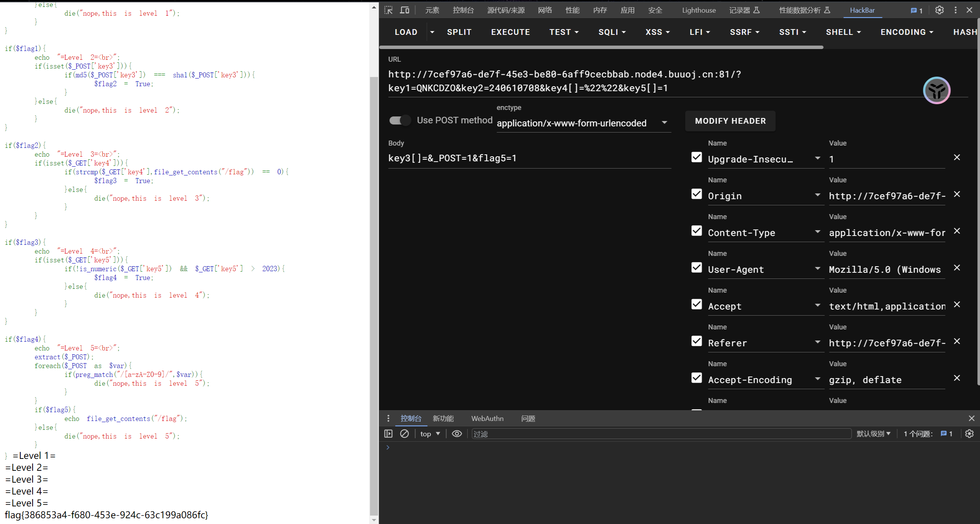980x524 pixels.
Task: Remove the Accept-Encoding header row
Action: click(957, 378)
